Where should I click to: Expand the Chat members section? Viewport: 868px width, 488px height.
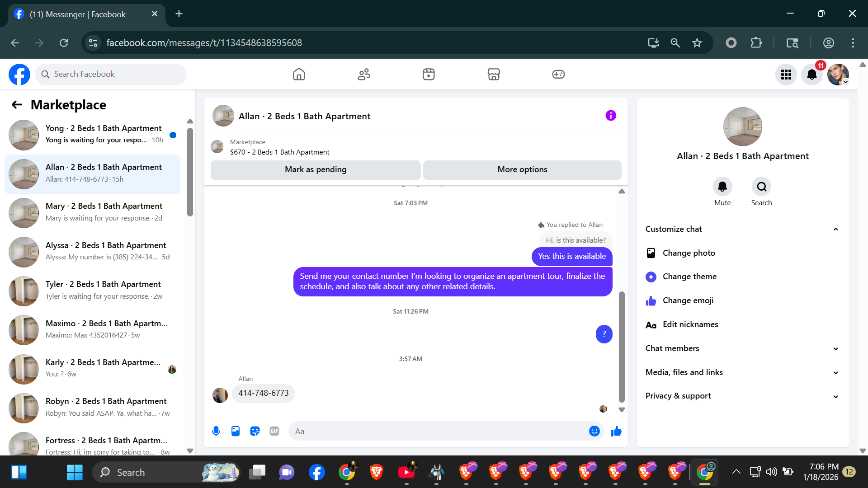pos(835,348)
